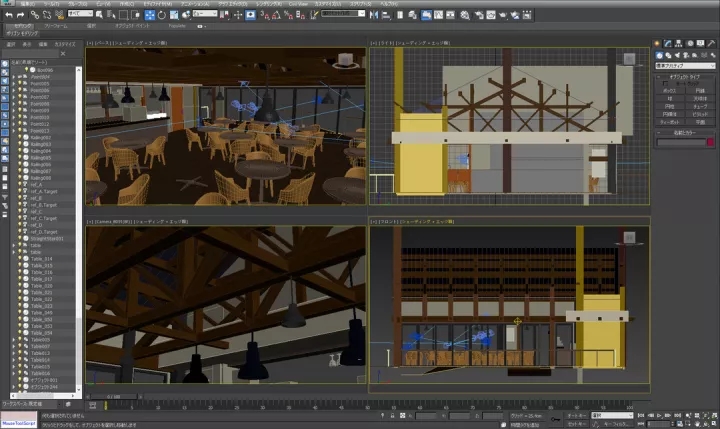Open the Utilities hammer panel icon
Screen dimensions: 720x429
(711, 44)
